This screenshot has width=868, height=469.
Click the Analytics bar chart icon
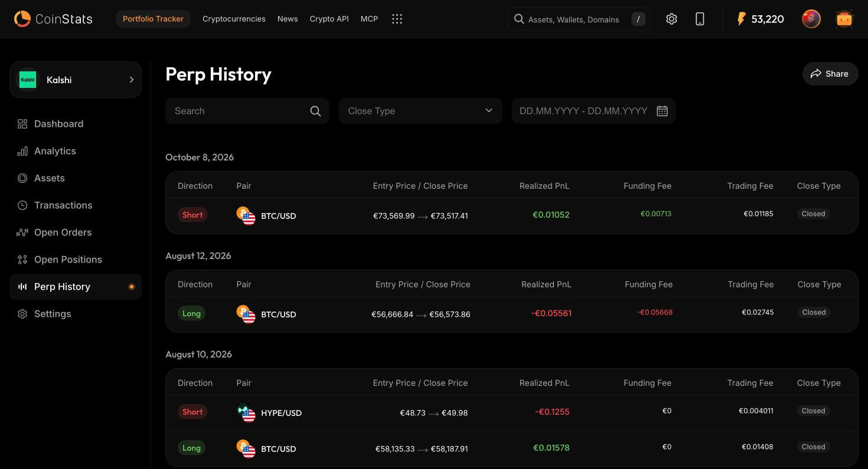pyautogui.click(x=22, y=151)
